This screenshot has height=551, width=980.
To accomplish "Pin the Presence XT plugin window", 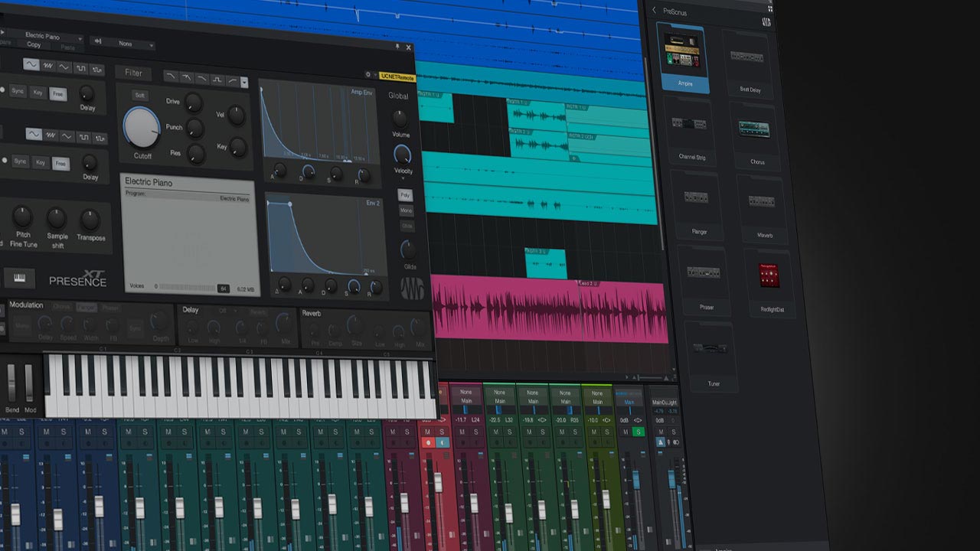I will (x=397, y=47).
